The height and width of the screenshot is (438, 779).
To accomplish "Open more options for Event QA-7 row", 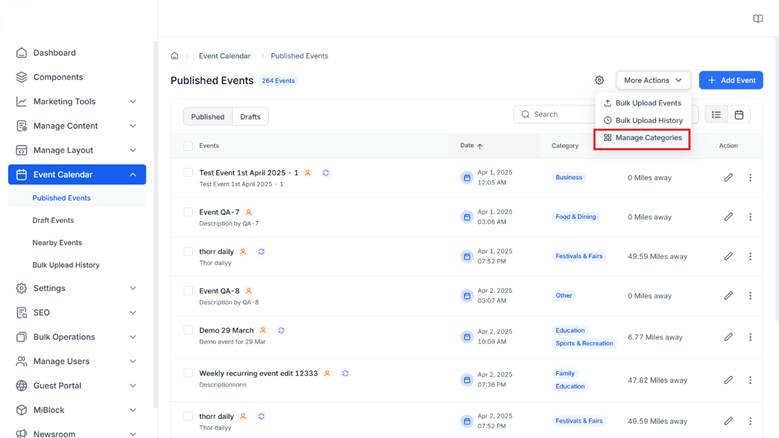I will click(750, 217).
